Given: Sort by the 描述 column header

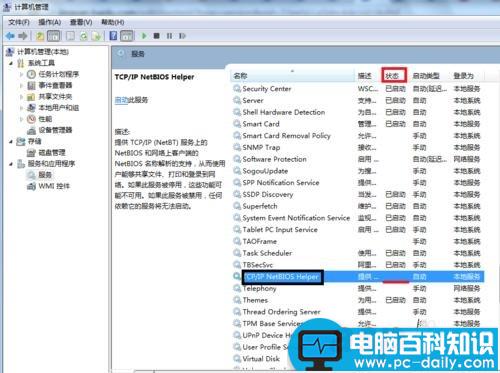Looking at the screenshot, I should (365, 76).
